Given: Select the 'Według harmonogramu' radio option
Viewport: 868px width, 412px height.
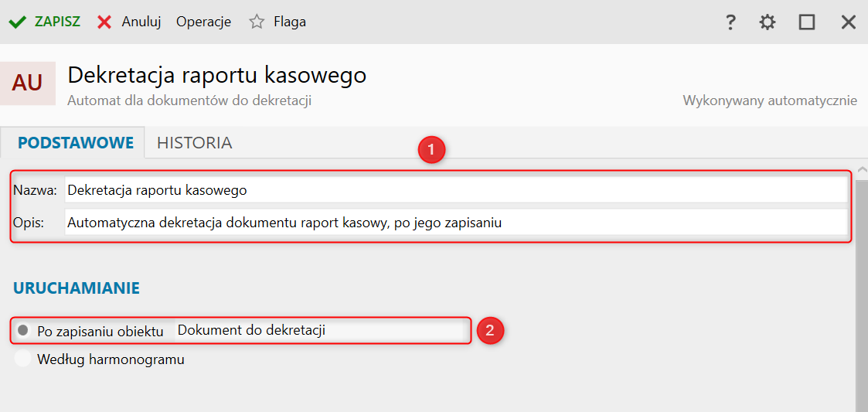Looking at the screenshot, I should point(23,359).
